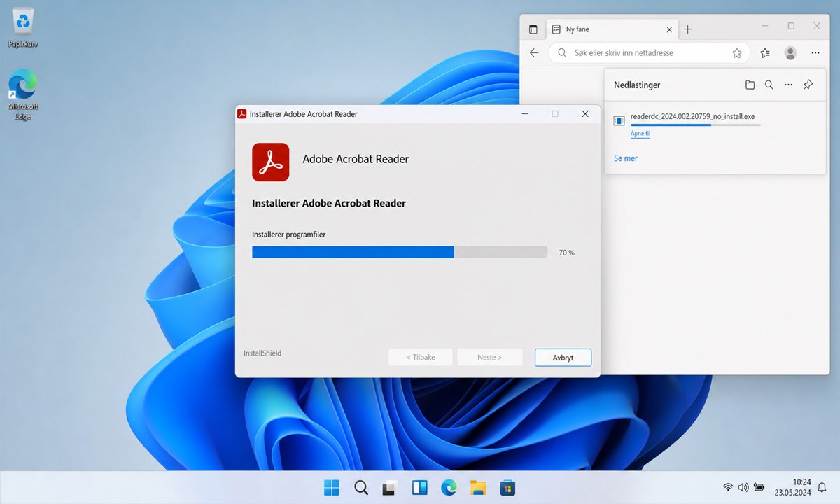Click the disabled Neste button
This screenshot has height=504, width=840.
490,357
